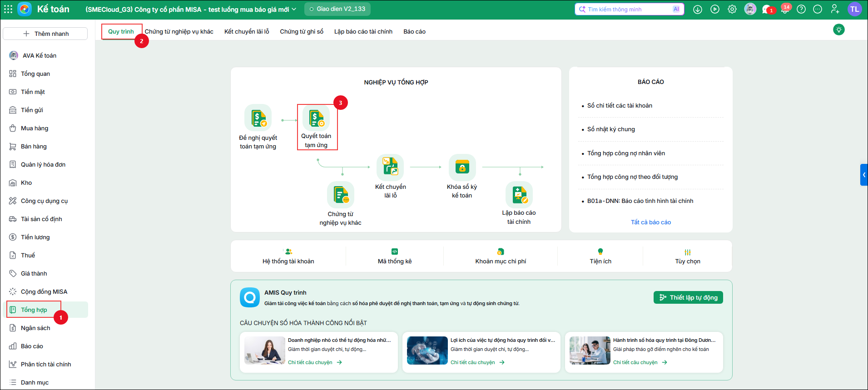
Task: Open the settings gear
Action: tap(732, 9)
